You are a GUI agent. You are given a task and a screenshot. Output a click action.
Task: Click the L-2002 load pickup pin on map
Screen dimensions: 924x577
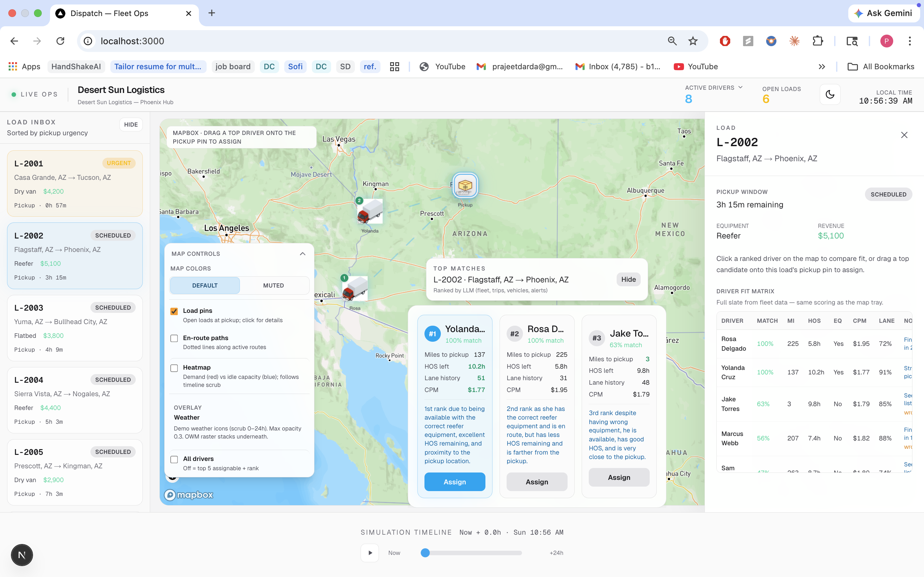click(465, 186)
